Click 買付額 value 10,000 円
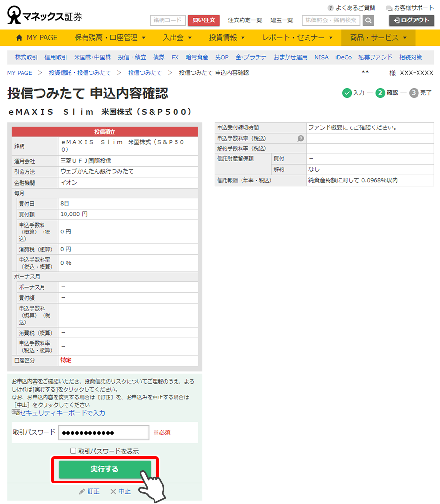The height and width of the screenshot is (504, 440). (x=74, y=214)
